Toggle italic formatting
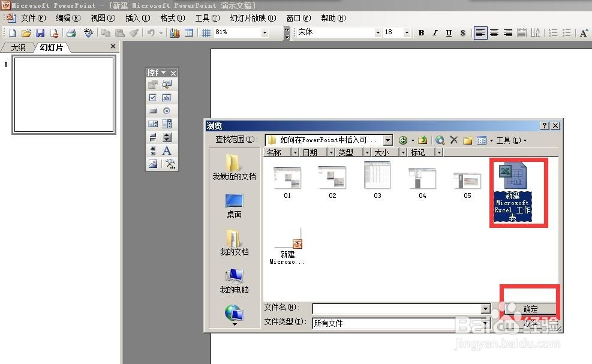 pyautogui.click(x=435, y=33)
